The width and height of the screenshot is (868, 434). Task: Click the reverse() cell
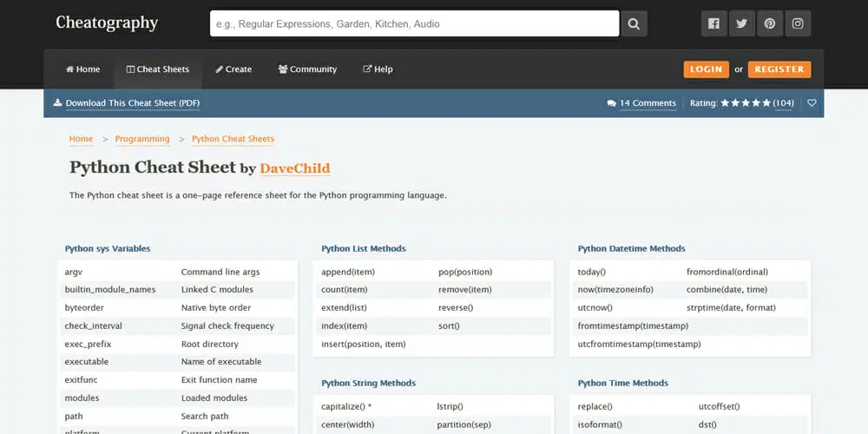(x=457, y=308)
